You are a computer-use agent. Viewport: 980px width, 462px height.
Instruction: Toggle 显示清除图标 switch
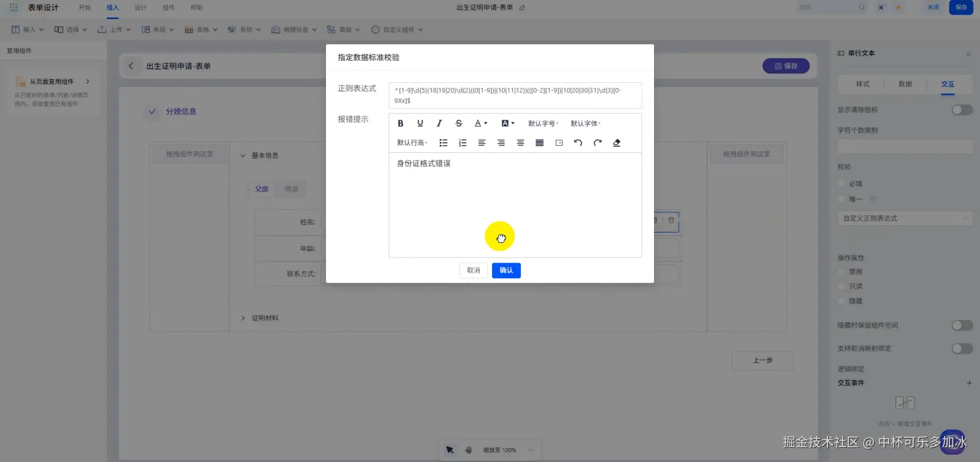962,110
